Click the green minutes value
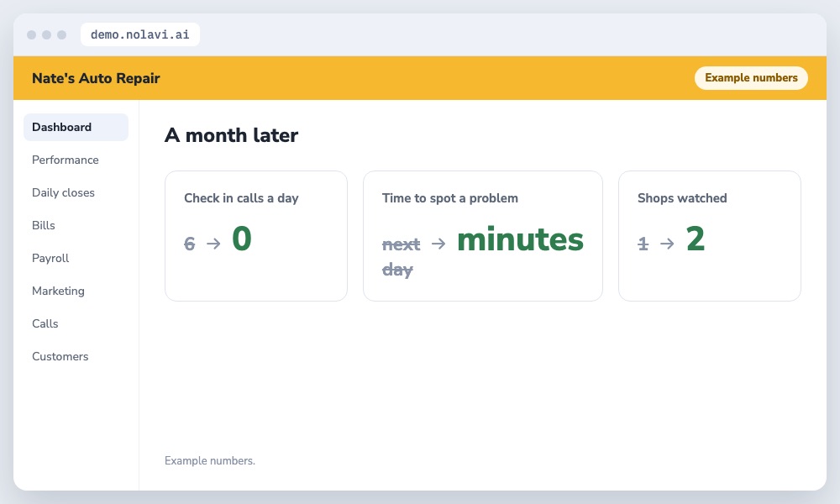The image size is (840, 504). (x=520, y=239)
